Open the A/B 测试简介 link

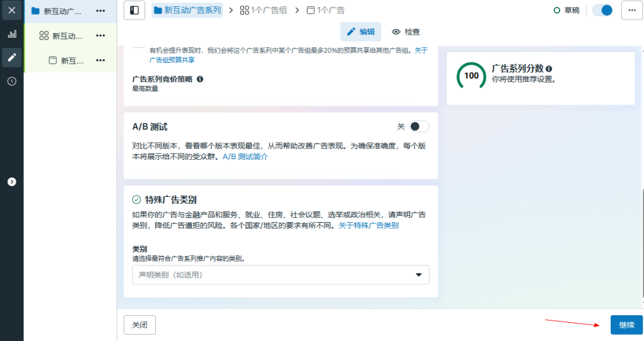[x=245, y=157]
